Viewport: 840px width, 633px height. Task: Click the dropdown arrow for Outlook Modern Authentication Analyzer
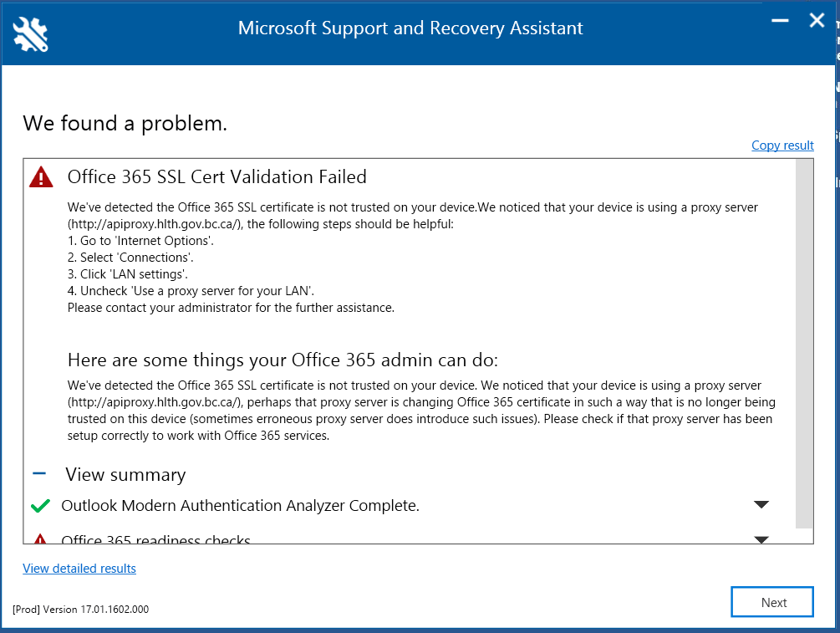(761, 504)
